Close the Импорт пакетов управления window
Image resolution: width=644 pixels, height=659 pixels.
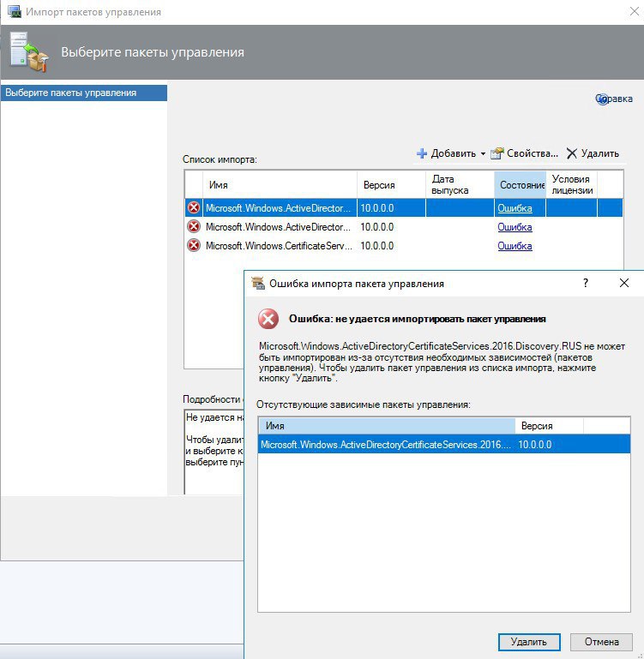click(x=635, y=11)
